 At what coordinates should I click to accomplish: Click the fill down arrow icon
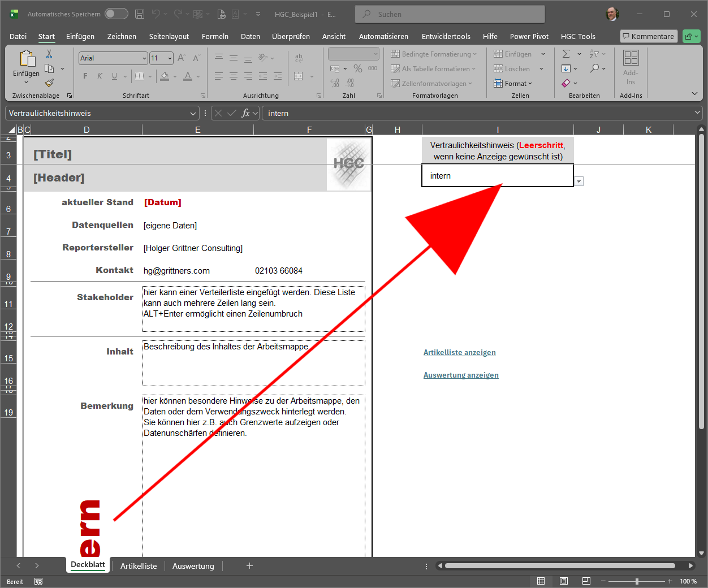[566, 68]
